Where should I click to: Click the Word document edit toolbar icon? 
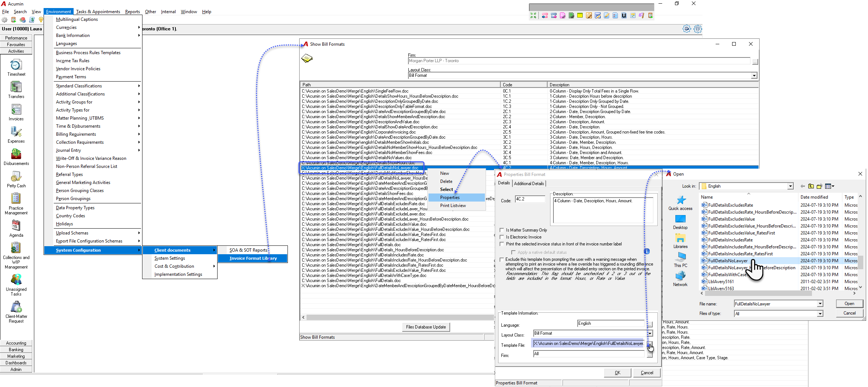[597, 15]
